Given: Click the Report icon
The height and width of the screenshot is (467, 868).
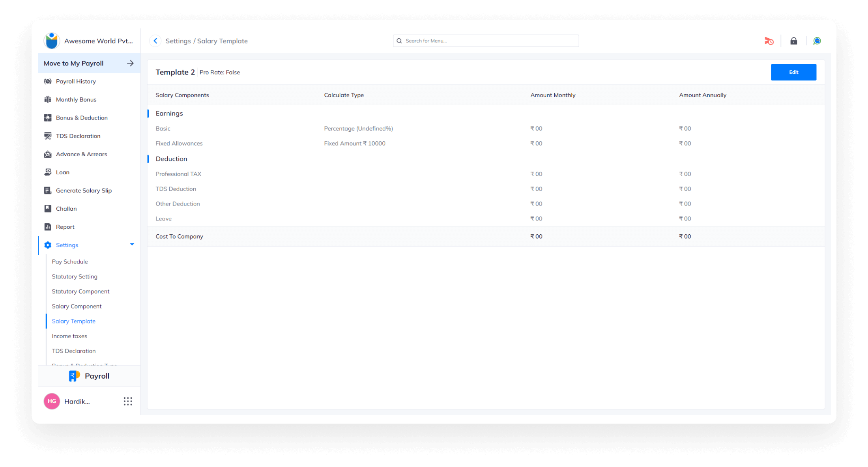Looking at the screenshot, I should (x=48, y=226).
